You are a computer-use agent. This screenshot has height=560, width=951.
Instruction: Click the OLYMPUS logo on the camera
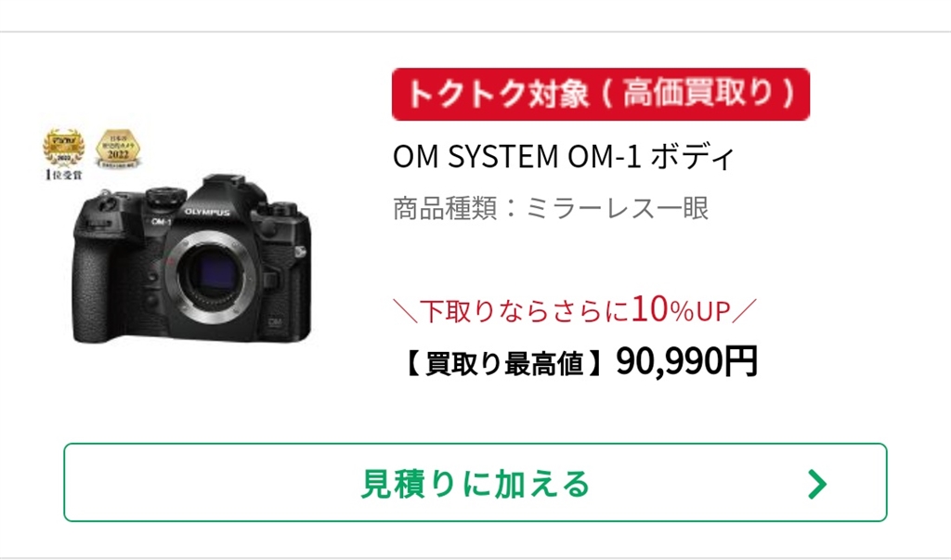[x=207, y=213]
